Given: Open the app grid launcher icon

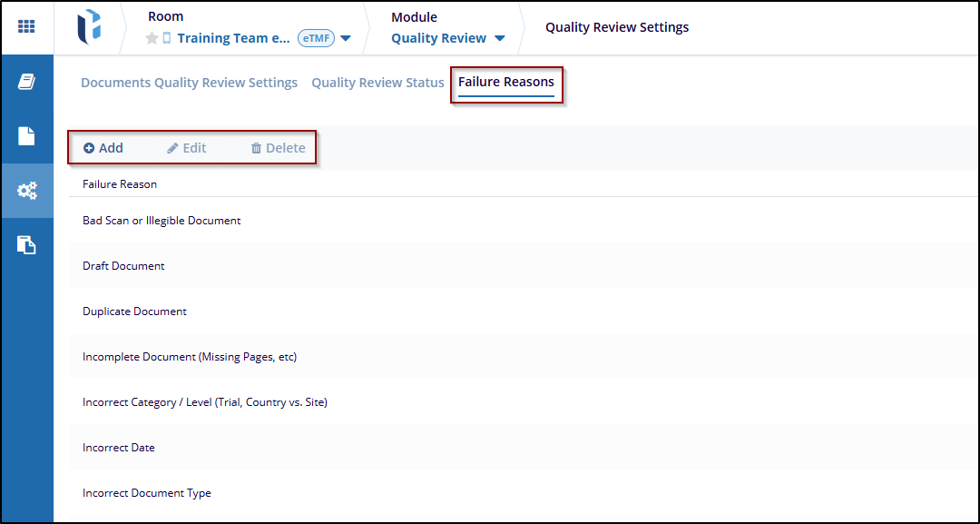Looking at the screenshot, I should click(26, 26).
